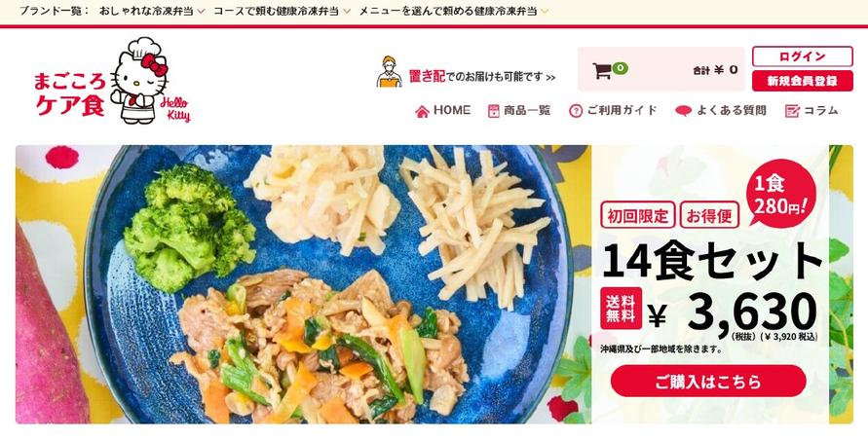
Task: Click the 商品一覧 product list icon
Action: (493, 111)
